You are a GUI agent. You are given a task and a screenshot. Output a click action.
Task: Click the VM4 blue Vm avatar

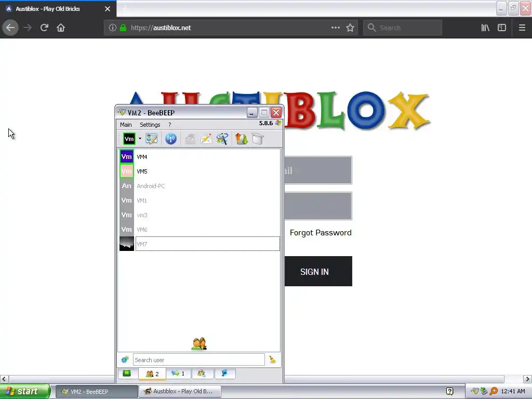point(127,157)
